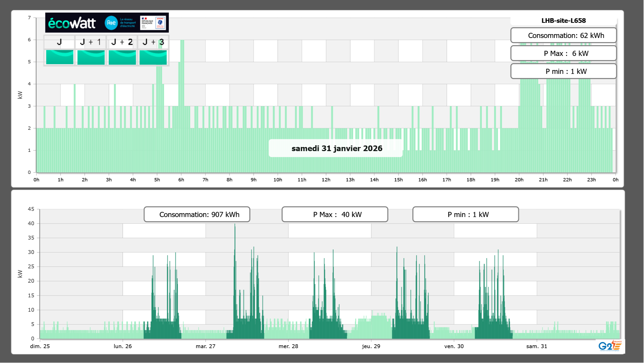Image resolution: width=644 pixels, height=363 pixels.
Task: Click the green signal tile under J + 3
Action: pyautogui.click(x=153, y=57)
